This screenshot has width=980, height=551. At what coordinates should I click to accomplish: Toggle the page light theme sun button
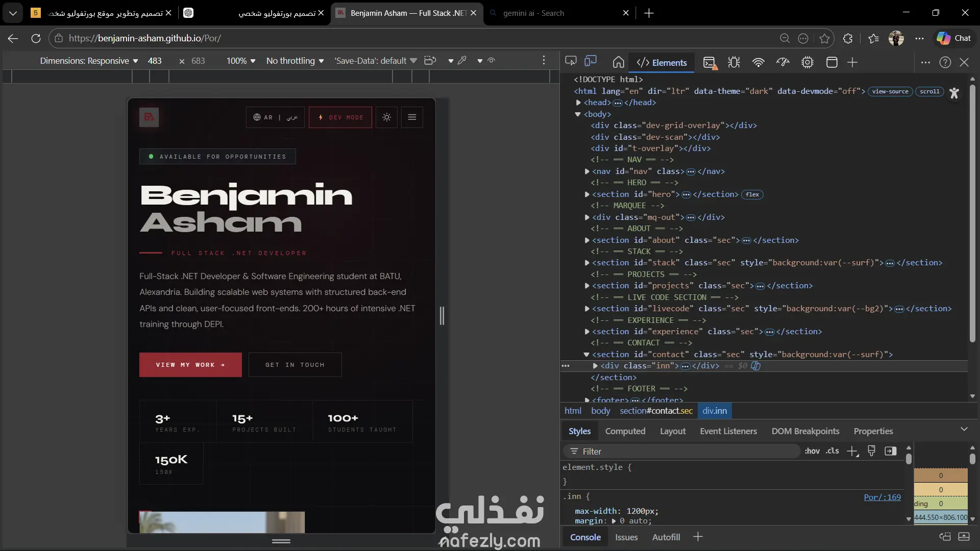[x=387, y=117]
